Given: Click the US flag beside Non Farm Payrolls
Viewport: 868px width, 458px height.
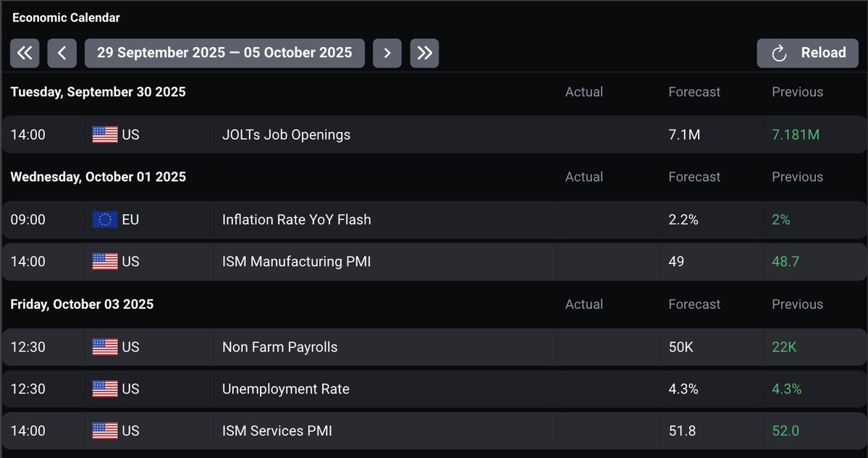Looking at the screenshot, I should 105,347.
